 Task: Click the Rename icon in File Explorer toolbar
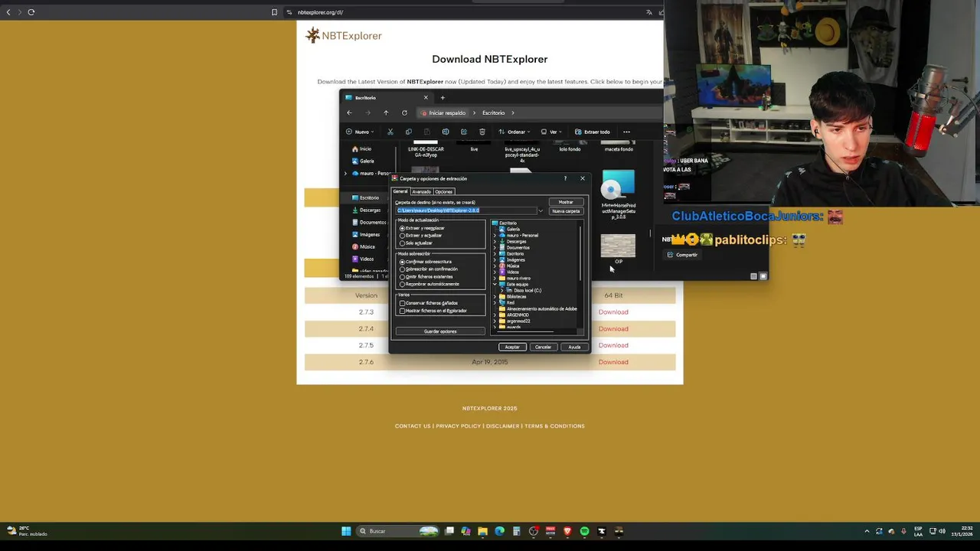[x=445, y=132]
